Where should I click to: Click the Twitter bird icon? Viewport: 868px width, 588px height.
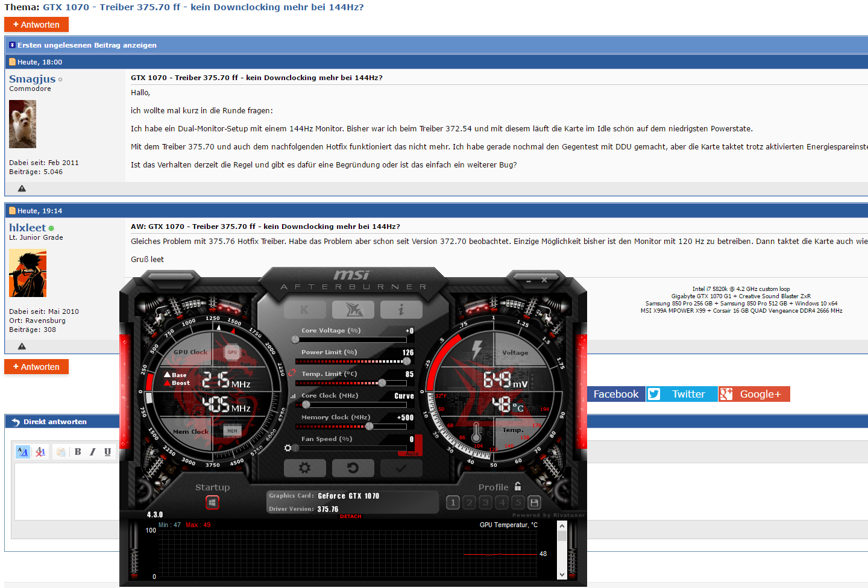(654, 394)
